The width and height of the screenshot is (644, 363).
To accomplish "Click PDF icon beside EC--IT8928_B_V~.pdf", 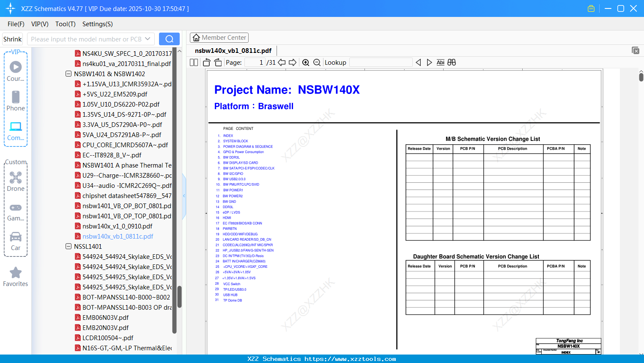I will click(78, 155).
